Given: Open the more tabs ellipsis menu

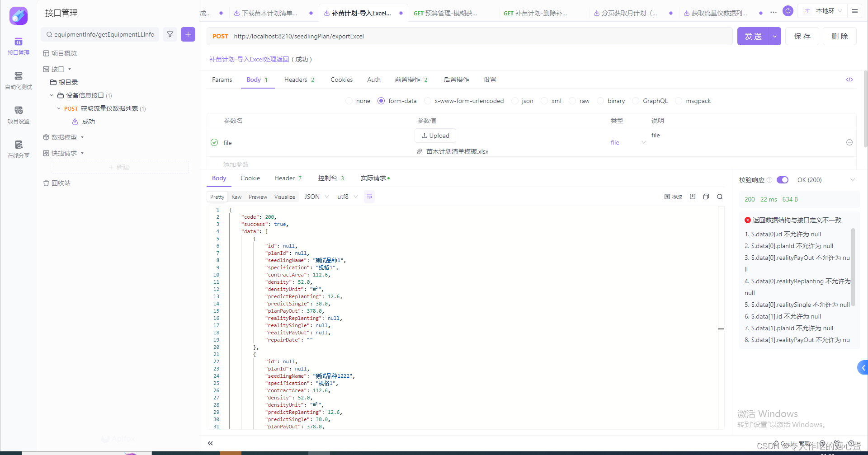Looking at the screenshot, I should [x=774, y=12].
